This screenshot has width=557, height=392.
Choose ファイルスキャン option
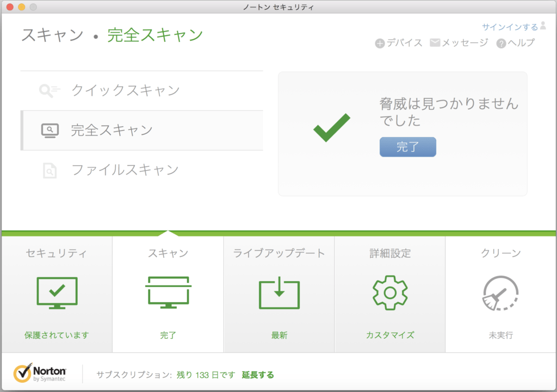pos(125,170)
